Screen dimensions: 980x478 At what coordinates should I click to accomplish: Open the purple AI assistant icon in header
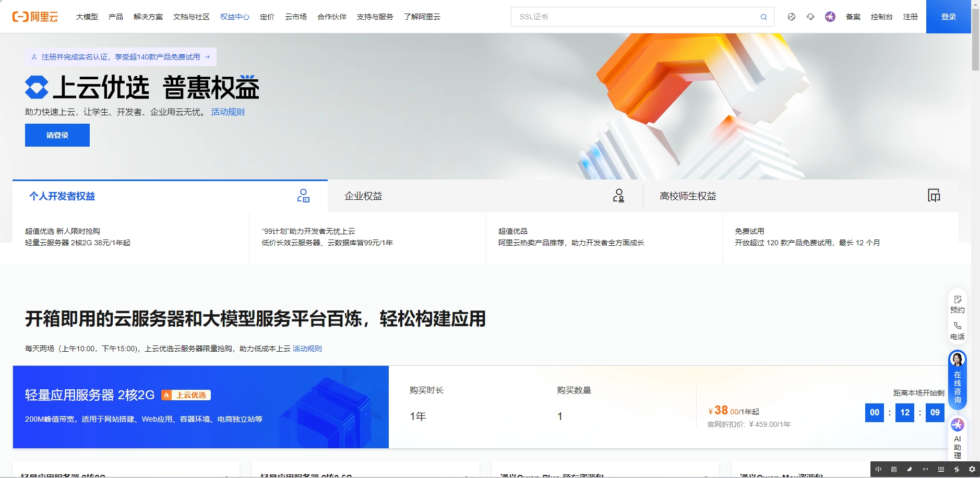click(830, 17)
